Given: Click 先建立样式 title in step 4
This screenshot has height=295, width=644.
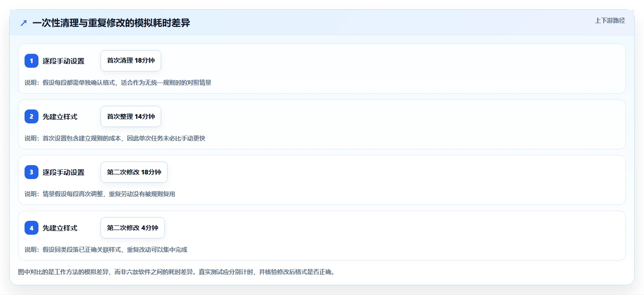Looking at the screenshot, I should (x=60, y=228).
